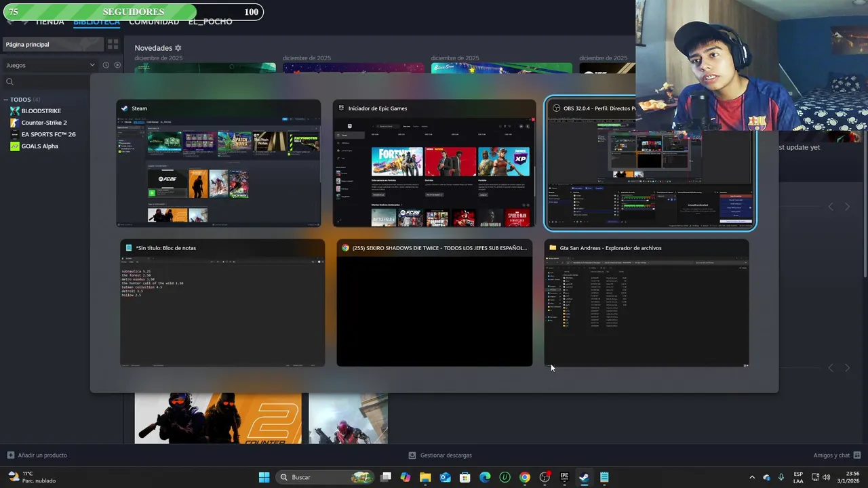Click the OneDrive tray icon

coord(767,477)
